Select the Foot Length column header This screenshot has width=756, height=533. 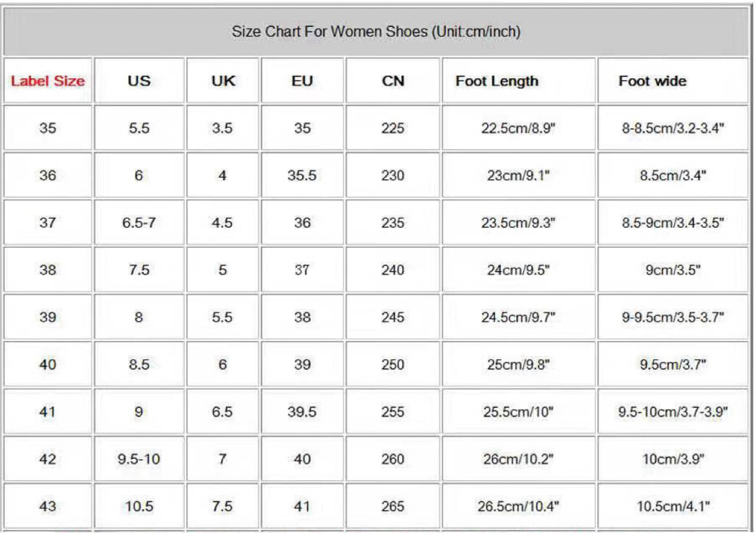pos(496,81)
